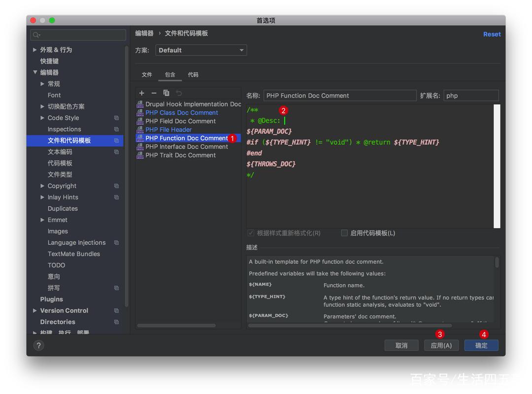
Task: Expand the Copyright node arrow
Action: (42, 186)
